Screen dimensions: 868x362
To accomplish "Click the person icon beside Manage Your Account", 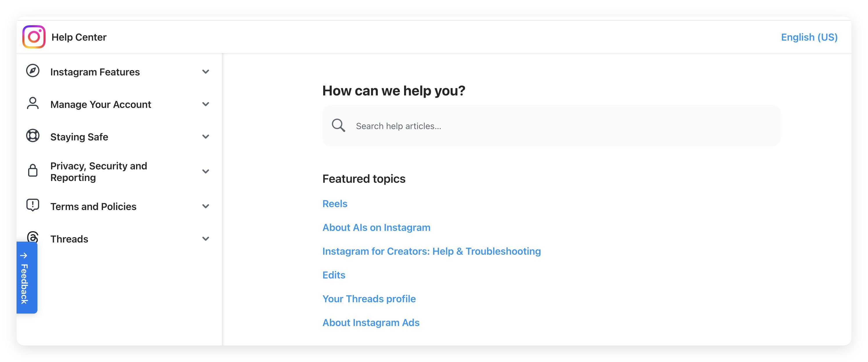I will [x=33, y=104].
